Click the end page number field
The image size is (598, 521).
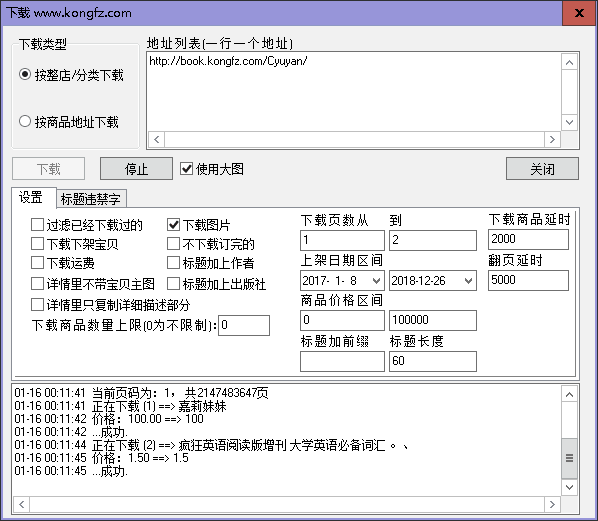(x=433, y=240)
